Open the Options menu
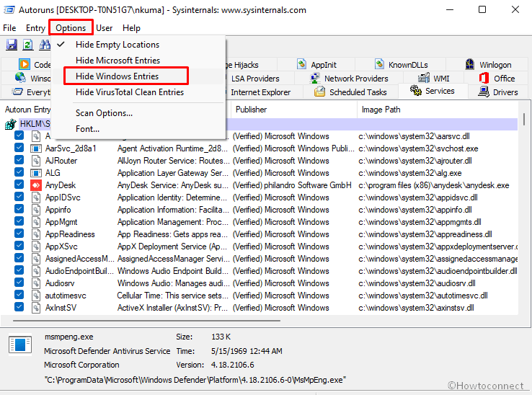Screen dimensions: 532x395 click(71, 28)
